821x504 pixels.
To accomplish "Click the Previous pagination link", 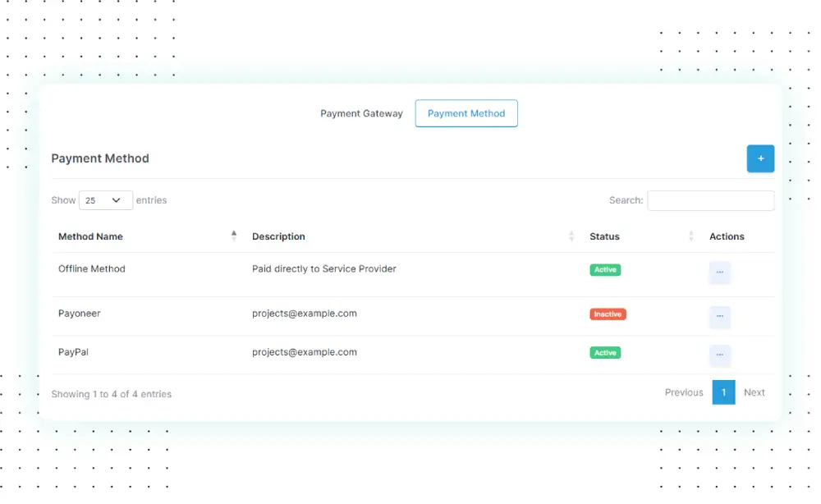I will point(683,392).
